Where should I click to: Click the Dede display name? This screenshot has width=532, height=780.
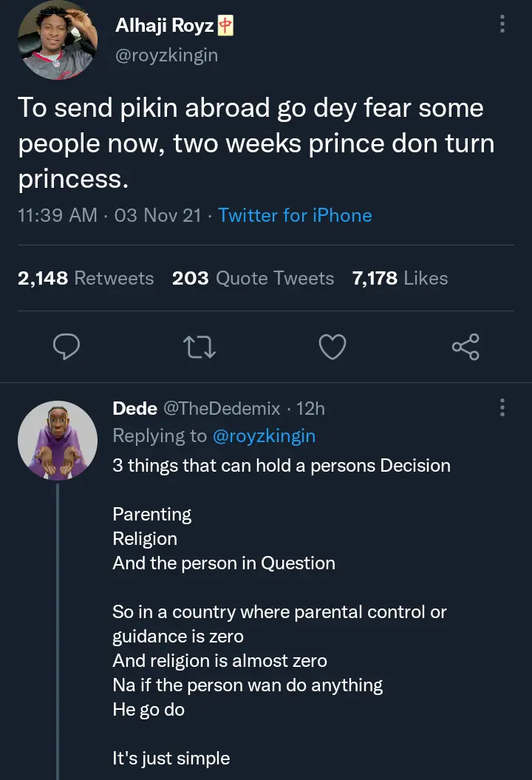coord(134,408)
